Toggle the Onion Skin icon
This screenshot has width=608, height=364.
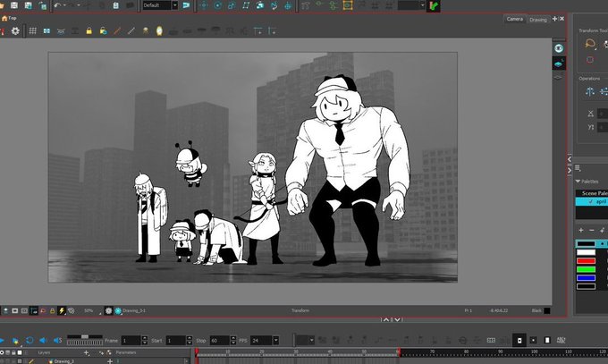[x=159, y=30]
